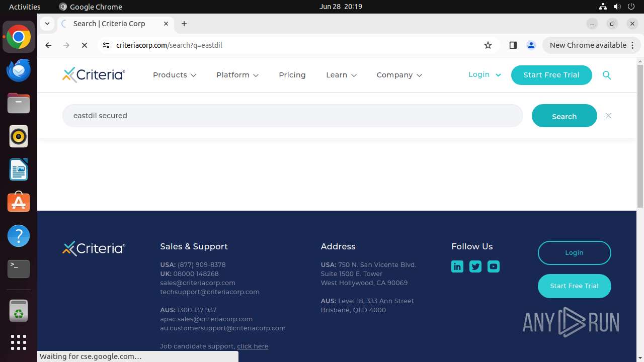
Task: Open Criteria LinkedIn page
Action: point(457,266)
